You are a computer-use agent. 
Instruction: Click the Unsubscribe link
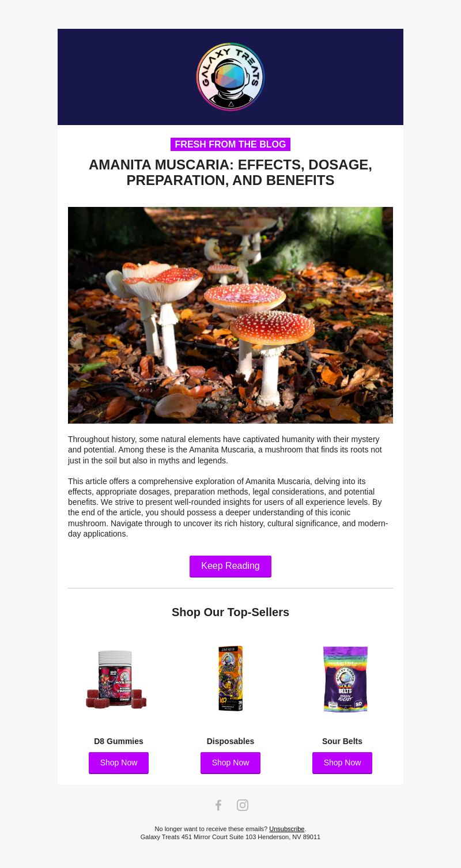coord(286,829)
